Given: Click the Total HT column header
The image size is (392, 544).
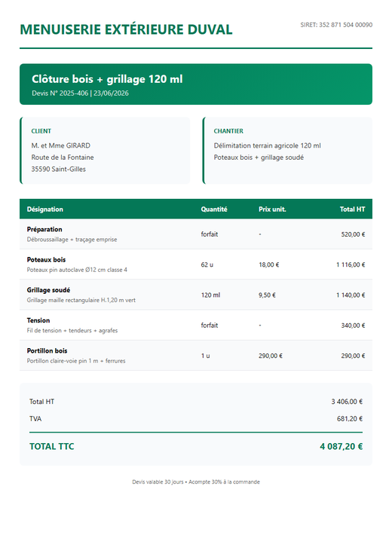Looking at the screenshot, I should (x=352, y=209).
